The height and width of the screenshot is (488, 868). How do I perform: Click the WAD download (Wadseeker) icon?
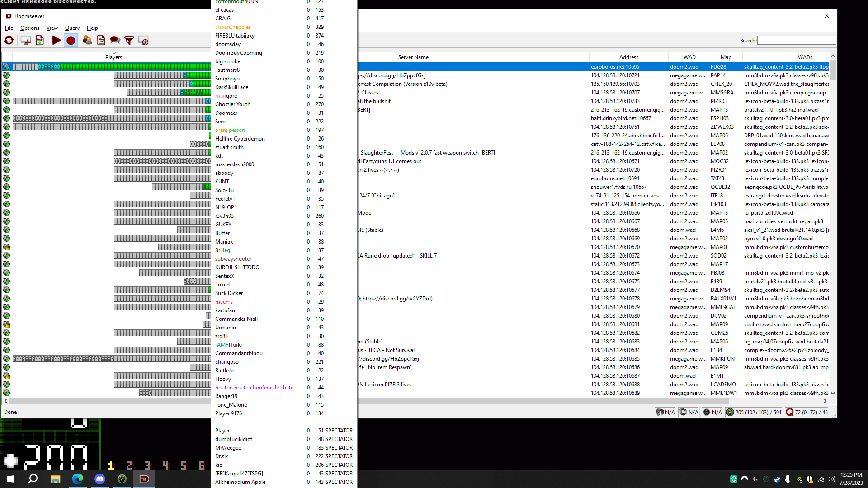pyautogui.click(x=40, y=41)
